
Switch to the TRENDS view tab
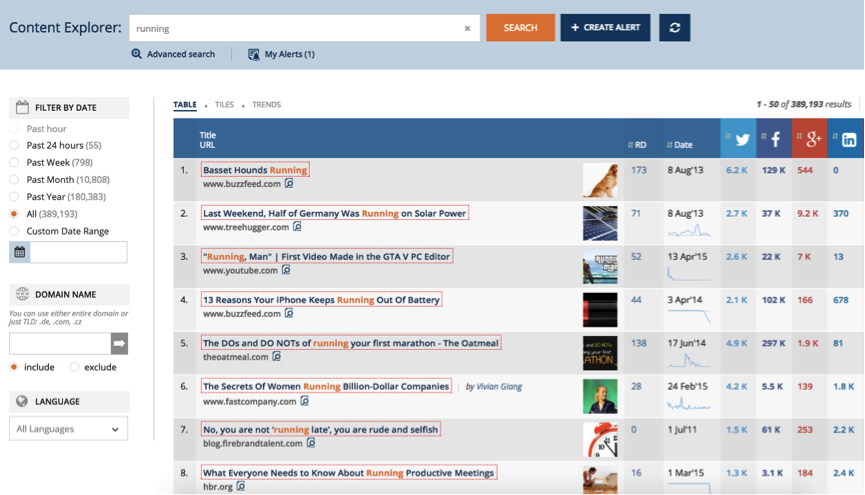click(266, 104)
